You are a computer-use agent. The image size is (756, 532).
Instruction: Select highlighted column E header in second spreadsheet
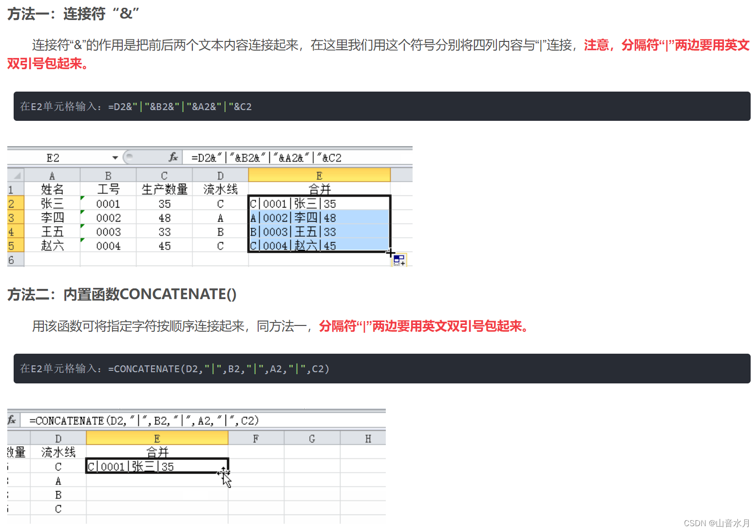(157, 438)
